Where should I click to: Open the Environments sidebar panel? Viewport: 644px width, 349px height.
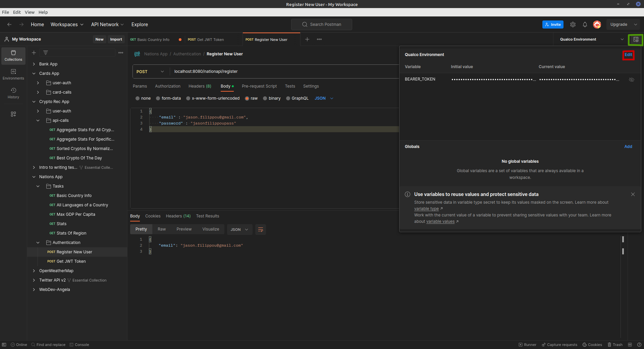13,74
